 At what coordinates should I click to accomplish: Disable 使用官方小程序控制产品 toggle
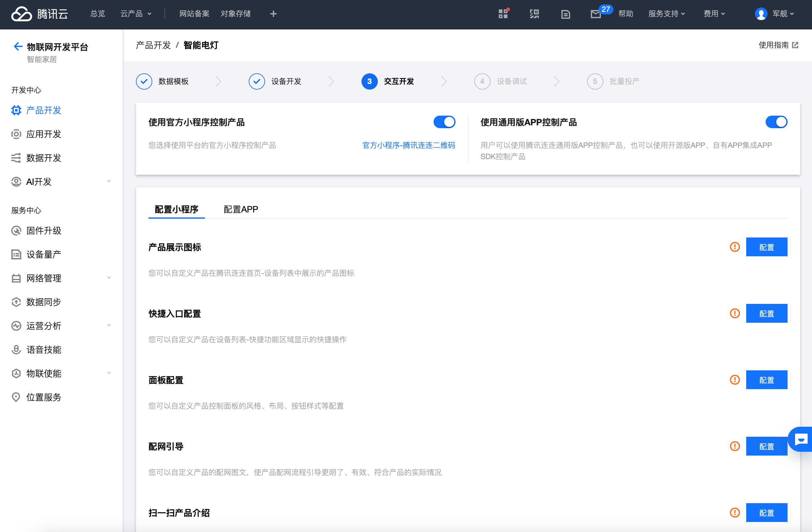pos(444,122)
